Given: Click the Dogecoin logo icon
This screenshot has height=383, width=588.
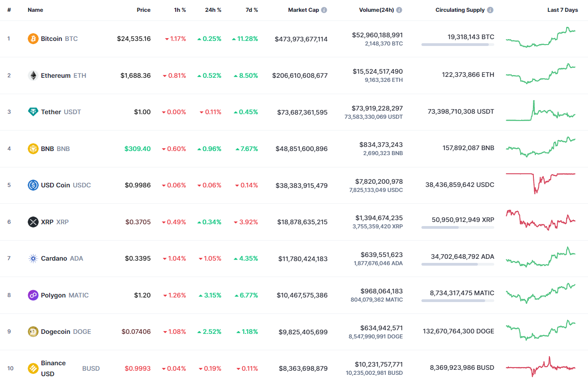Looking at the screenshot, I should [x=33, y=332].
